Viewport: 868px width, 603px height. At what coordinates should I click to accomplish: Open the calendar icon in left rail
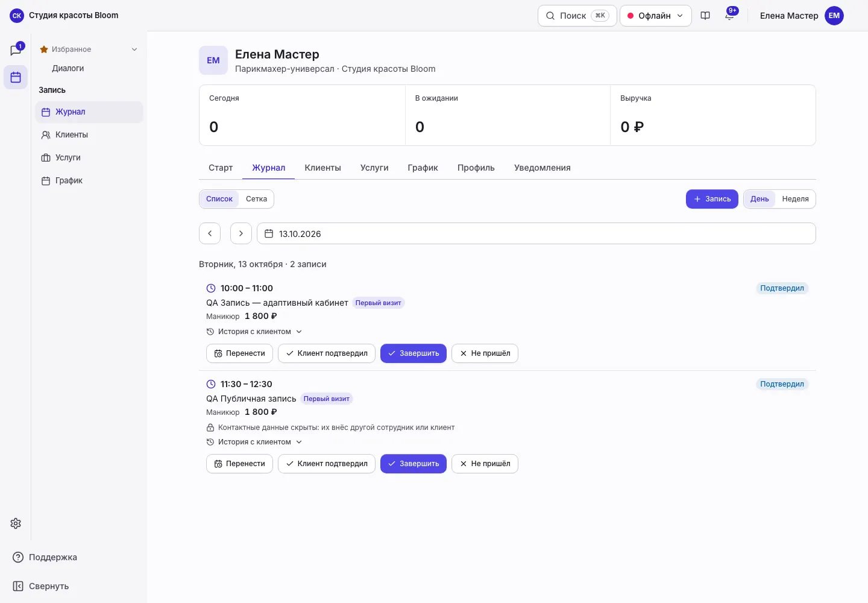click(x=16, y=77)
